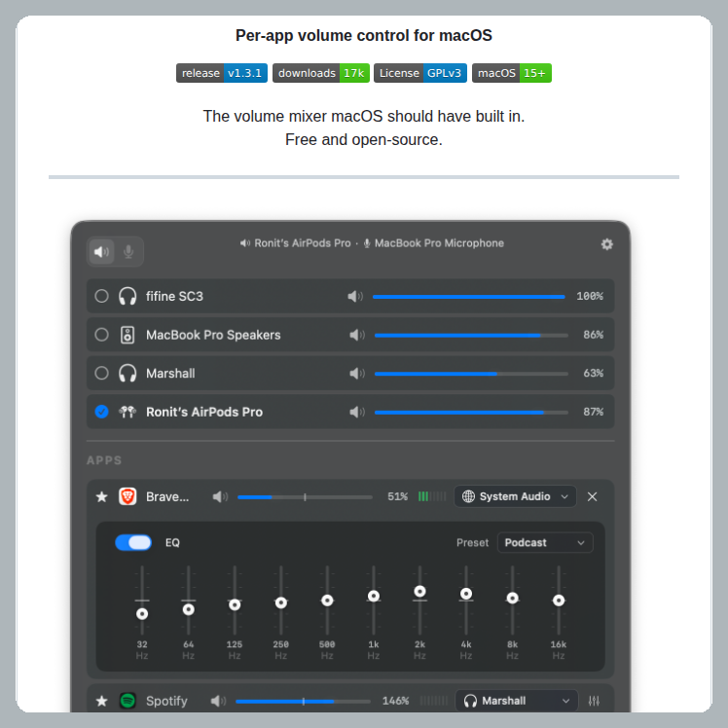728x728 pixels.
Task: Click the 100% value for fifine SC3
Action: tap(590, 296)
